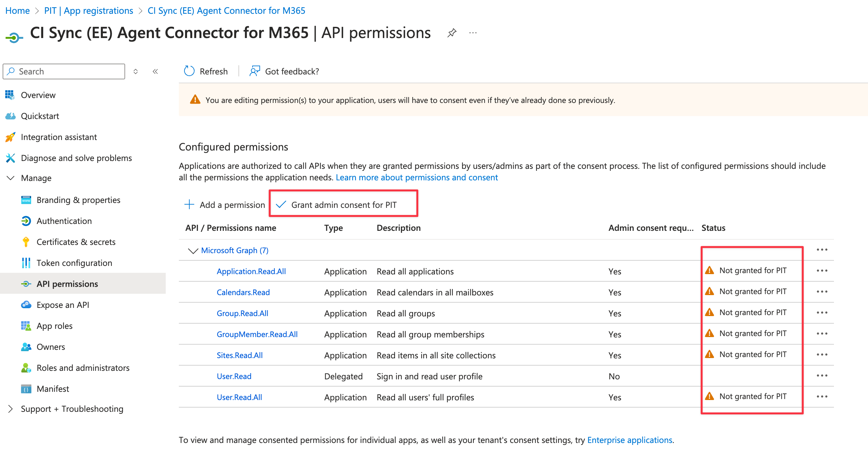The image size is (868, 461).
Task: Click the Status column header
Action: [x=713, y=228]
